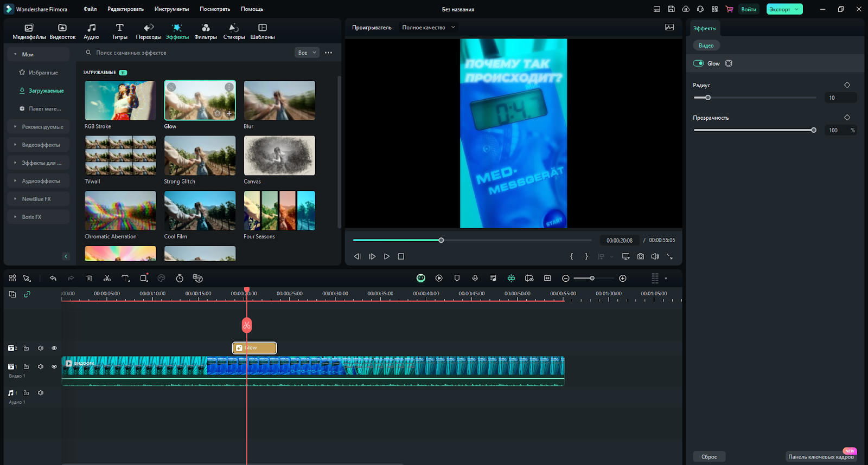Select the crop tool in timeline toolbar
The height and width of the screenshot is (465, 868).
click(x=144, y=278)
